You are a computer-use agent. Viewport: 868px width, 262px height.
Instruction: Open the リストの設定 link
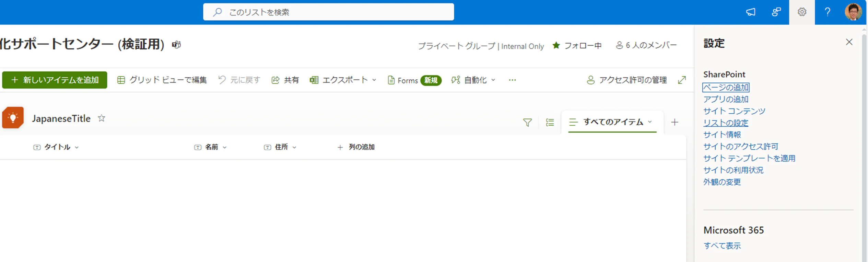[x=726, y=123]
